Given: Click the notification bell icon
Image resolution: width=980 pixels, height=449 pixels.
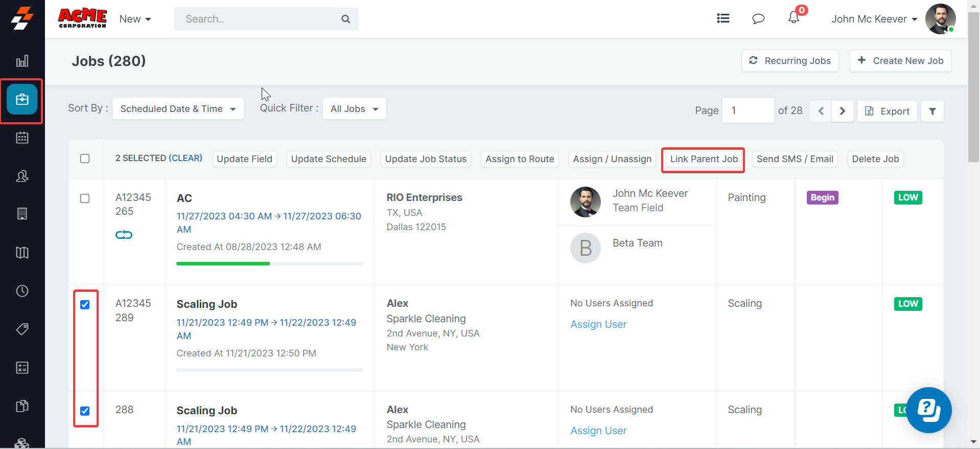Looking at the screenshot, I should [x=794, y=18].
